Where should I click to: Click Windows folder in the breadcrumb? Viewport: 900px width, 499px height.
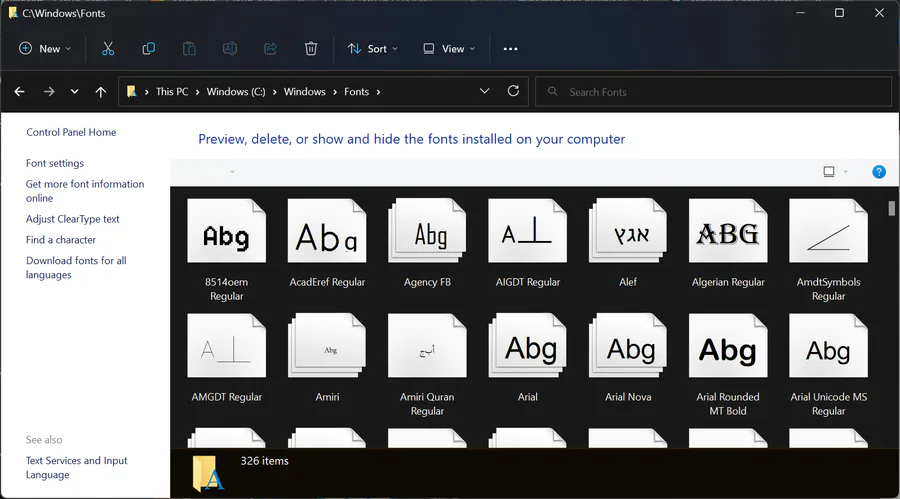[x=304, y=92]
